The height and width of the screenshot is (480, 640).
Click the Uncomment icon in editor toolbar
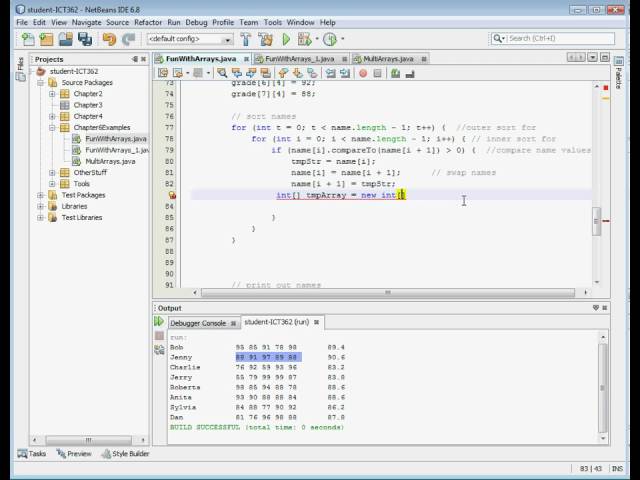[x=410, y=73]
